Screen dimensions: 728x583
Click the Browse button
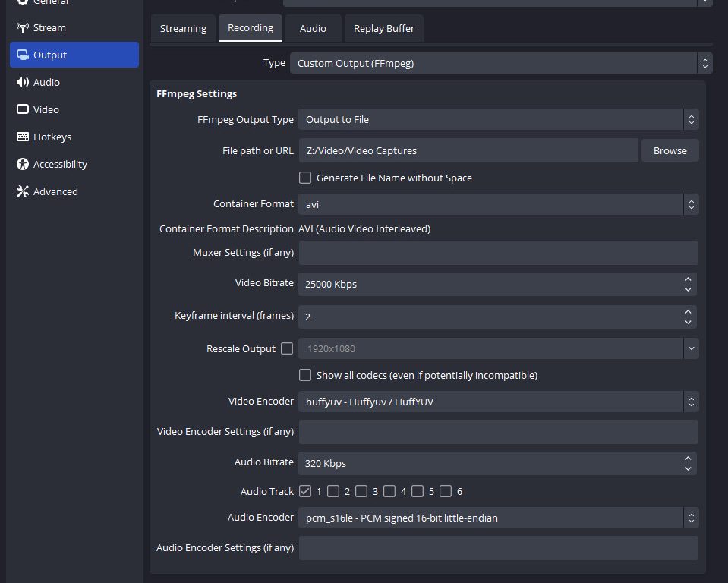[x=670, y=150]
